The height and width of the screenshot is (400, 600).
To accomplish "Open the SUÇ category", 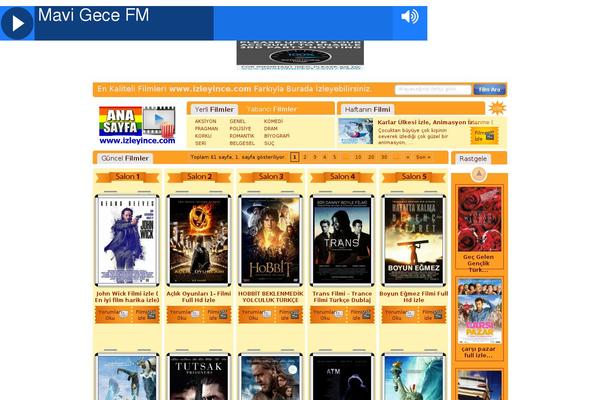I will point(269,143).
